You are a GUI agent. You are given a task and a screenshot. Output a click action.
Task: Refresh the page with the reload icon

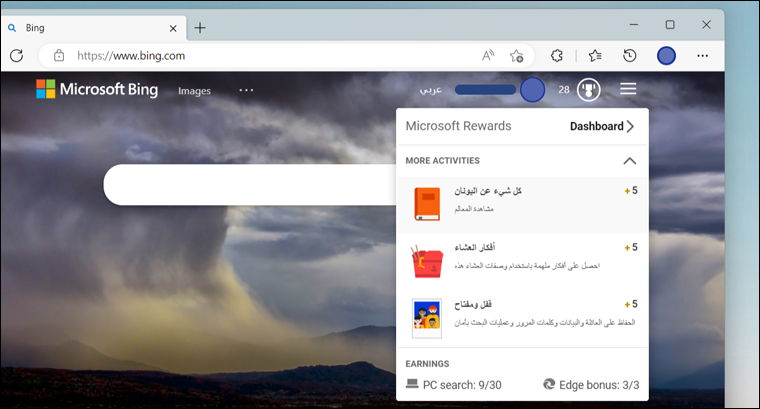click(x=16, y=56)
